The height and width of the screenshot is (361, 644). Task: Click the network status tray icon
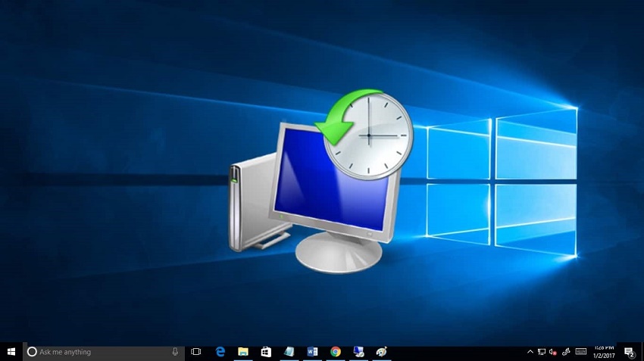click(542, 352)
